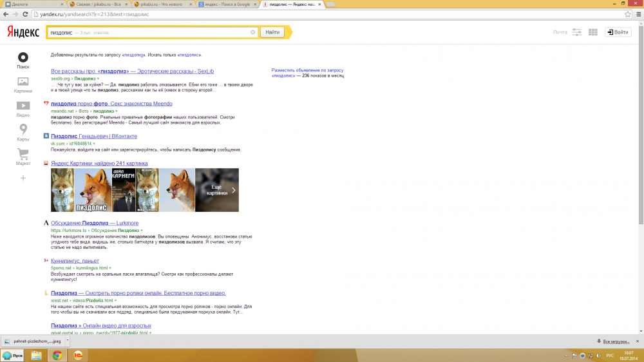This screenshot has width=644, height=362.
Task: Open the Chrome menu hamburger icon
Action: click(639, 14)
